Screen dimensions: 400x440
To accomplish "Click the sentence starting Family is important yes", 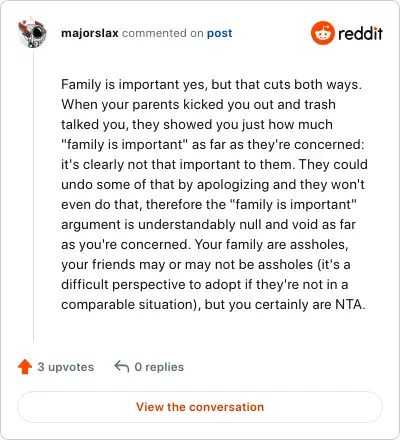I will [x=211, y=85].
